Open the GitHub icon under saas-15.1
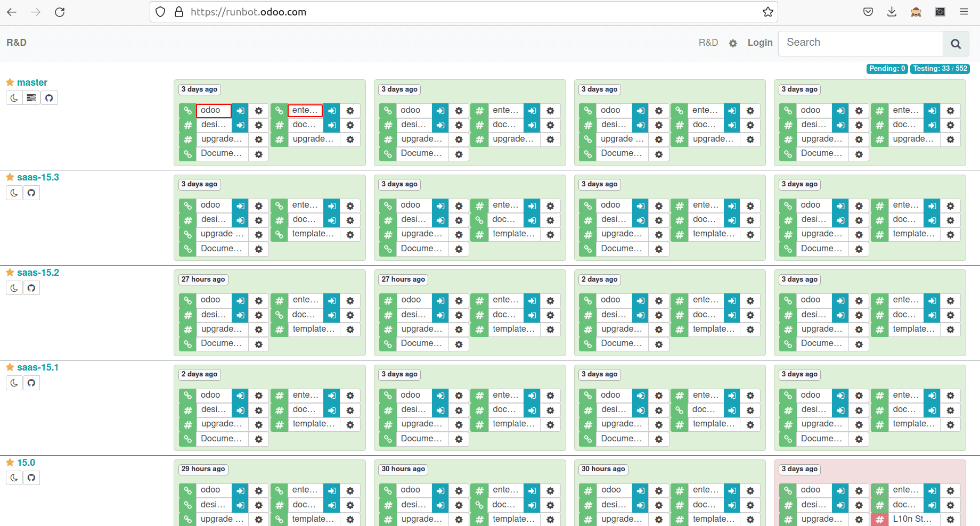The height and width of the screenshot is (526, 980). pyautogui.click(x=31, y=383)
